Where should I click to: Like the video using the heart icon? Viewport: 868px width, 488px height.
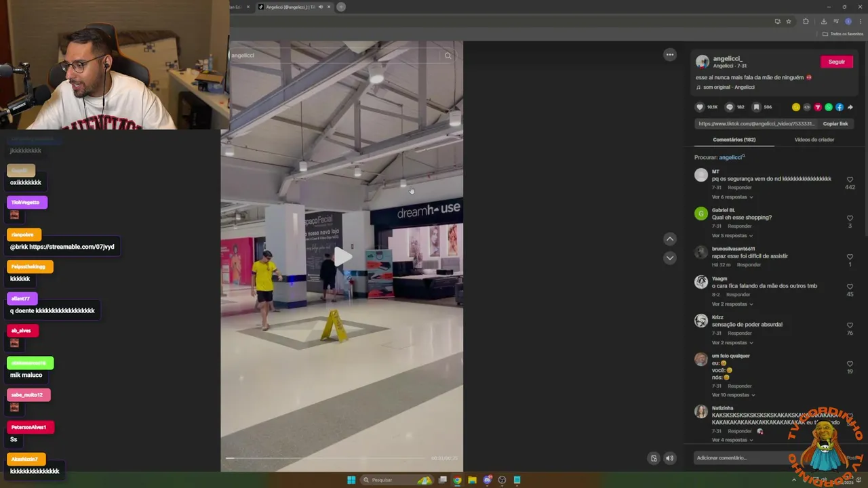[x=700, y=107]
